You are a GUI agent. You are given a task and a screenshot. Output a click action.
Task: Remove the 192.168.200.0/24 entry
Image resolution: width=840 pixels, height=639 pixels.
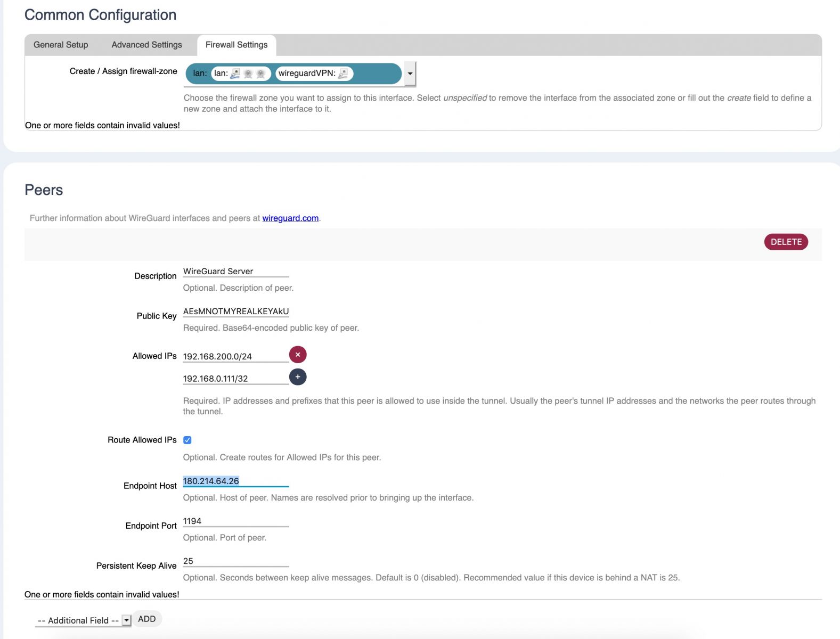(298, 355)
